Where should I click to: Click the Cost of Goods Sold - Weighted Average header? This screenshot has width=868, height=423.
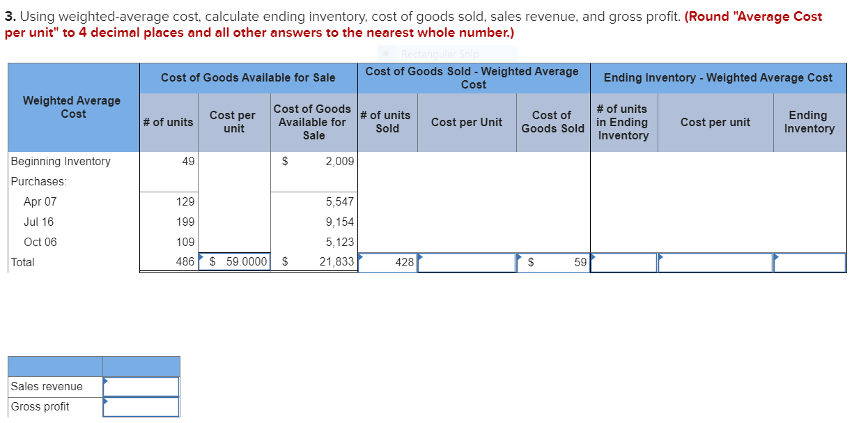tap(472, 78)
